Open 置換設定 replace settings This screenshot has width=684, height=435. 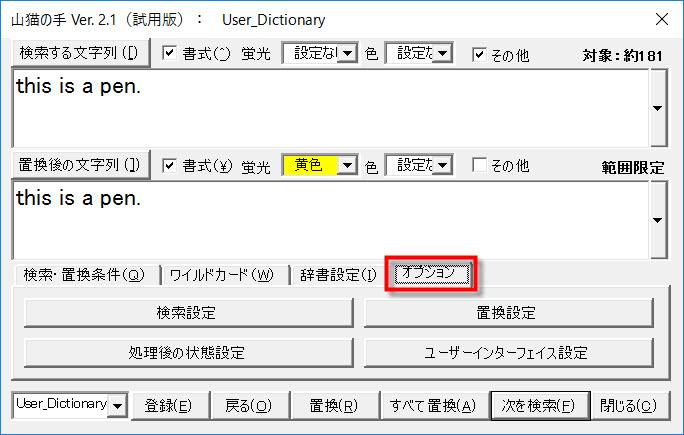pyautogui.click(x=508, y=313)
